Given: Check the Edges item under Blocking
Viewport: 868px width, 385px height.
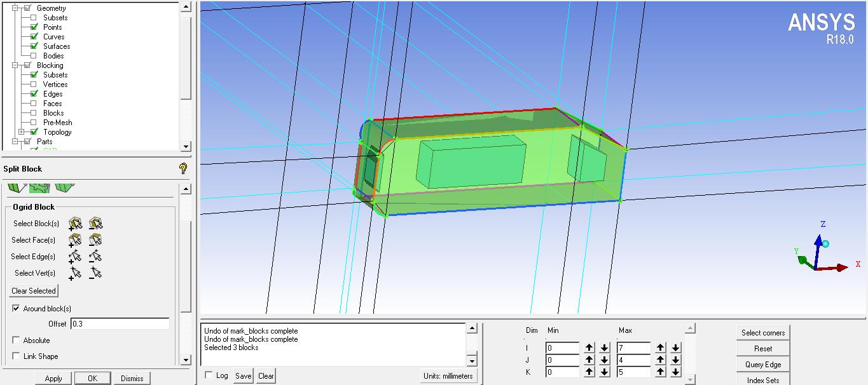Looking at the screenshot, I should 35,93.
